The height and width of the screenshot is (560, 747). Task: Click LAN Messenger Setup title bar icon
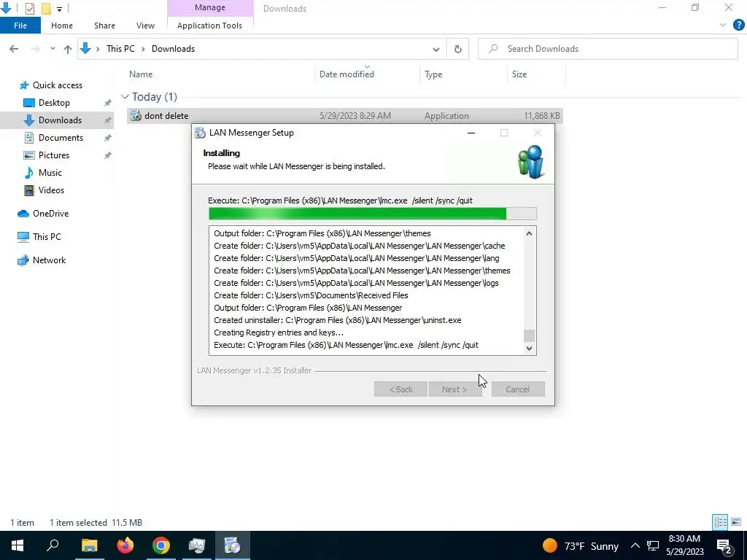pos(201,133)
